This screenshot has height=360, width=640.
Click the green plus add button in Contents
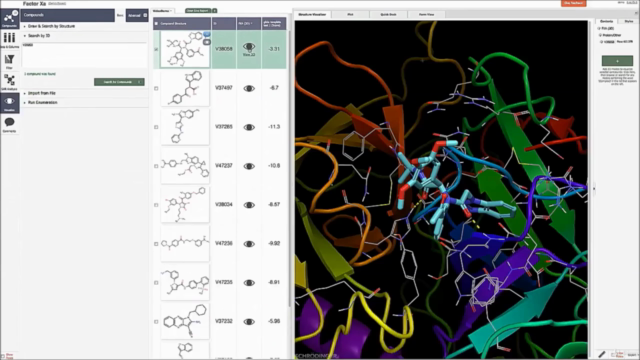tap(617, 61)
